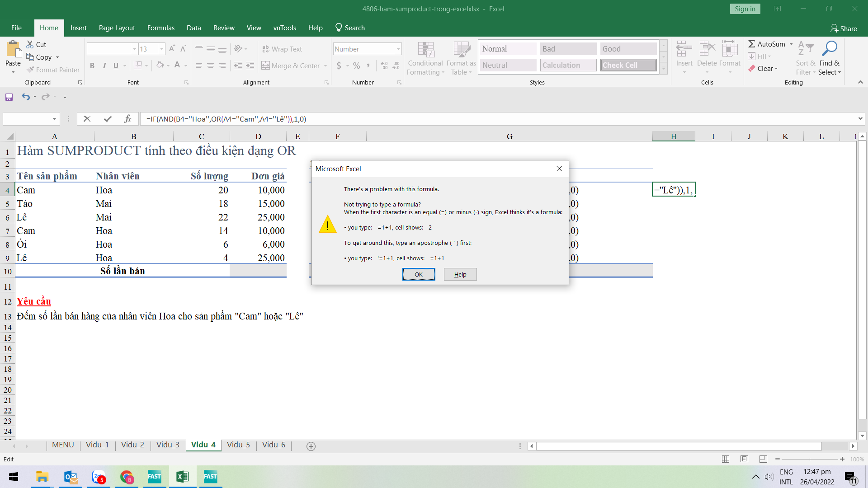Click the Insert Function fx icon
Screen dimensions: 868x488
point(127,119)
